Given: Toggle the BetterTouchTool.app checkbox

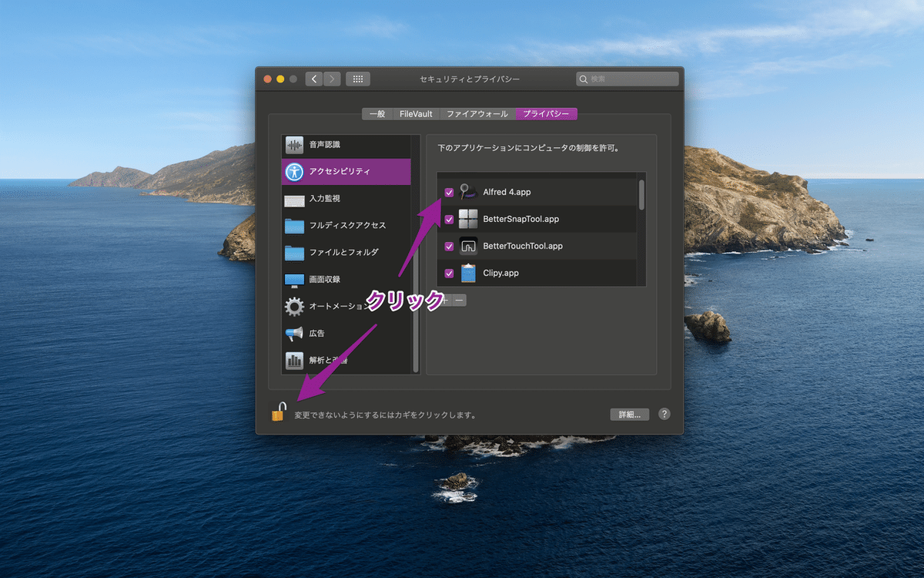Looking at the screenshot, I should (449, 247).
